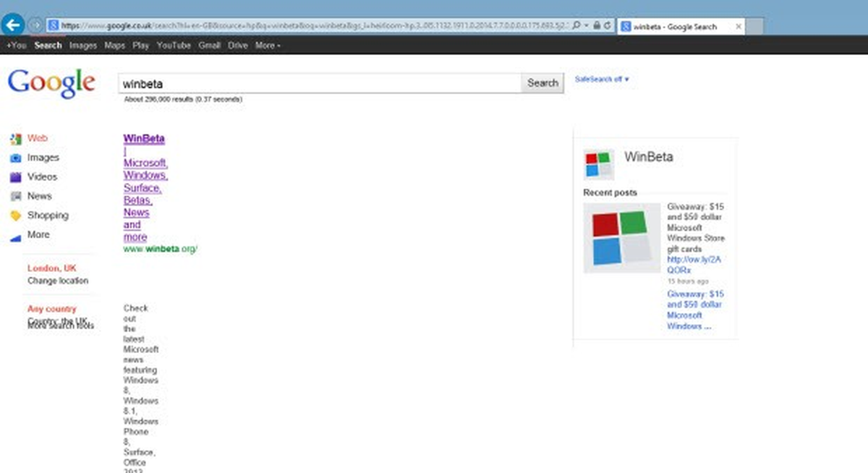Open +You in the Google top bar
This screenshot has width=868, height=473.
[x=16, y=46]
